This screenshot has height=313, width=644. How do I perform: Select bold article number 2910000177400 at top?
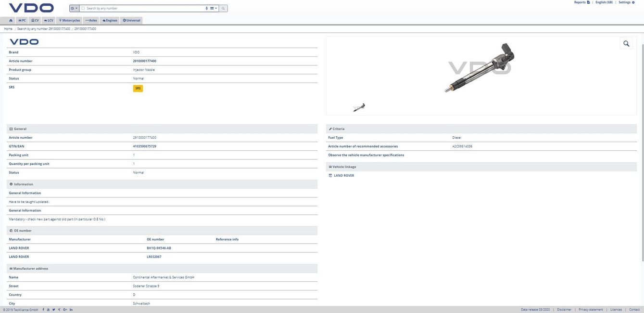pos(145,61)
